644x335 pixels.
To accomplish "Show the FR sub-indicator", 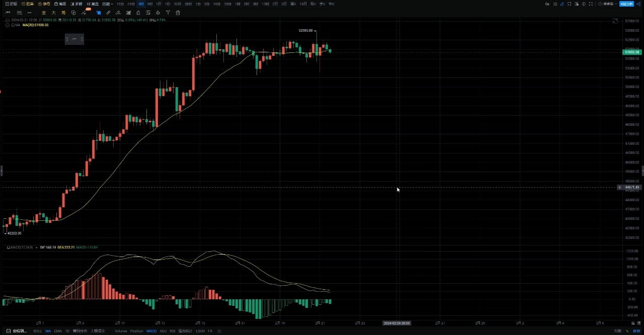I will coord(210,331).
